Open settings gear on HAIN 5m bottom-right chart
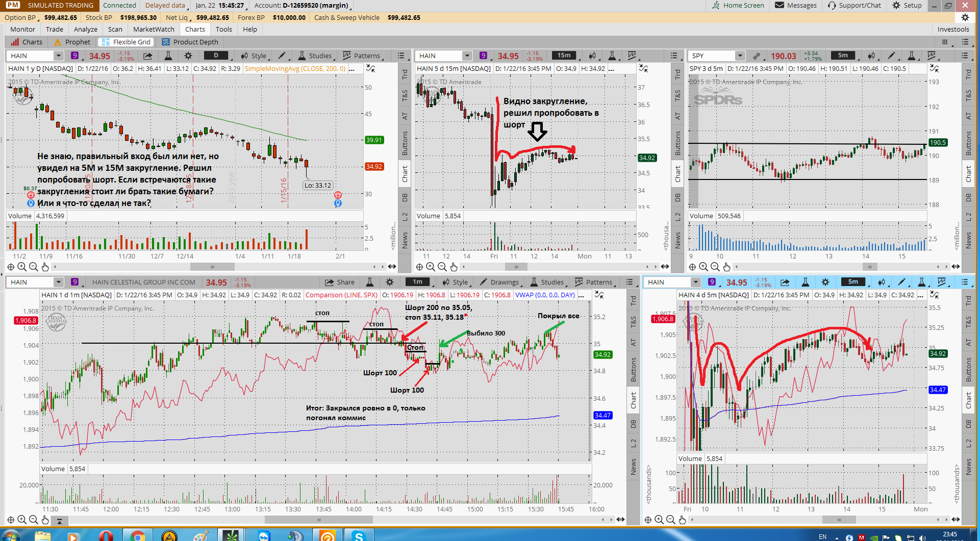This screenshot has height=541, width=980. click(x=825, y=282)
